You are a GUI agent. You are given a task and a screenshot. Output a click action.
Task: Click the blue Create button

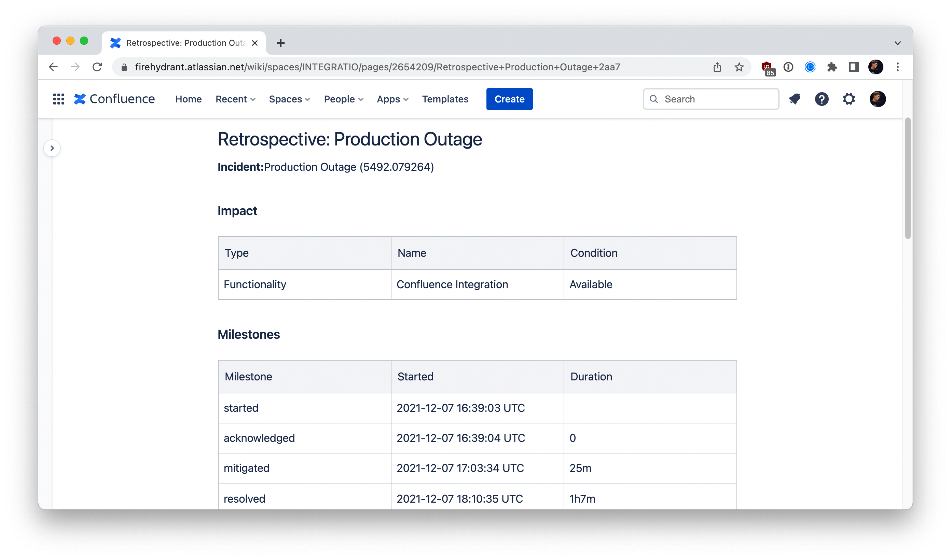509,99
